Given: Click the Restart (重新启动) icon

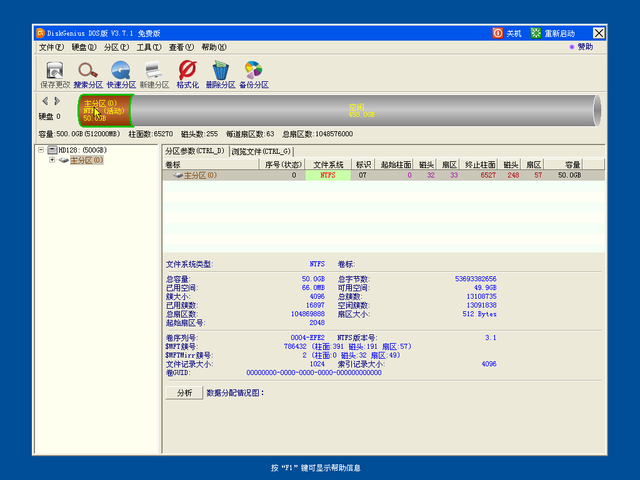Looking at the screenshot, I should 536,33.
